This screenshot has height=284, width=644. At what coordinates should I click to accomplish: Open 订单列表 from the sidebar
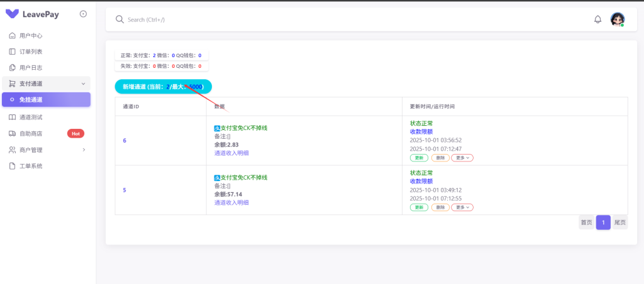pos(31,52)
